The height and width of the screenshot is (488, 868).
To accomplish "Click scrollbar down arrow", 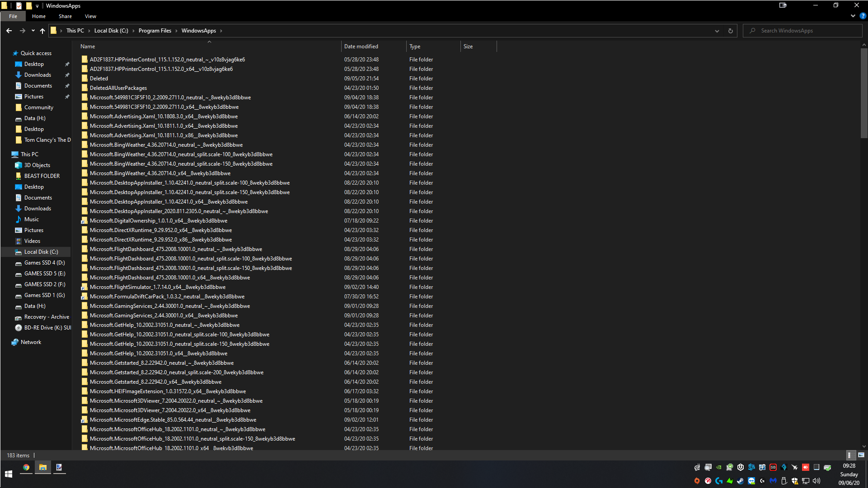I will [864, 446].
